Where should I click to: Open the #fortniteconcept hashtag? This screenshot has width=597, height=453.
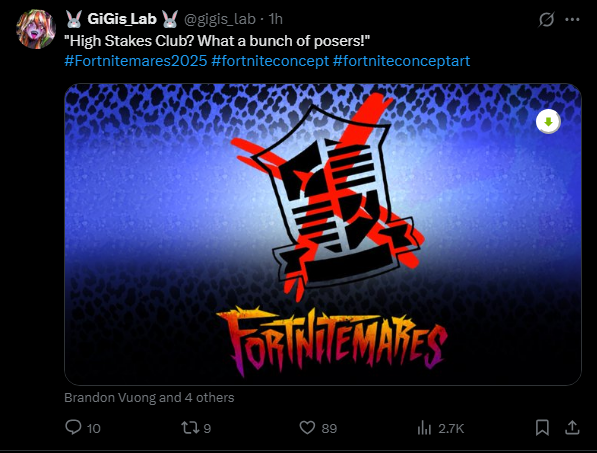tap(270, 61)
